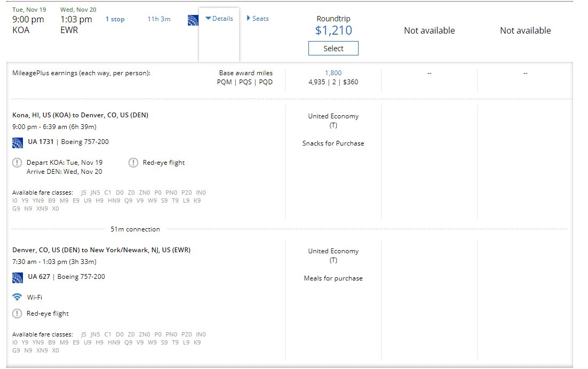
Task: Click the United logo beside the Details tab
Action: point(193,20)
